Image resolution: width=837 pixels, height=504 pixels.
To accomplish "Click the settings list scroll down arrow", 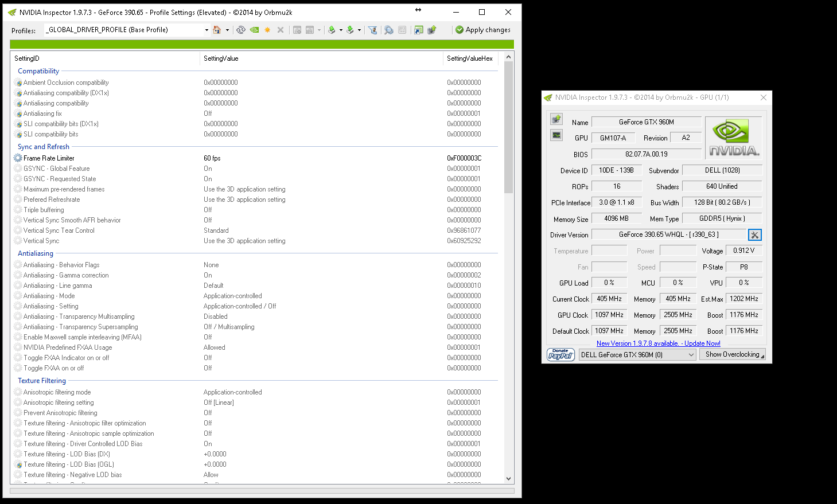I will pos(508,478).
